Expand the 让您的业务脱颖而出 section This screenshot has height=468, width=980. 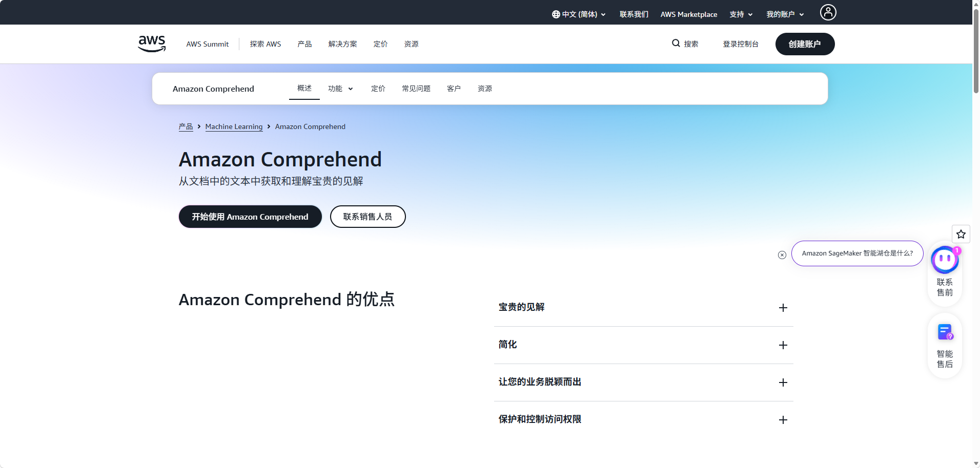[643, 382]
